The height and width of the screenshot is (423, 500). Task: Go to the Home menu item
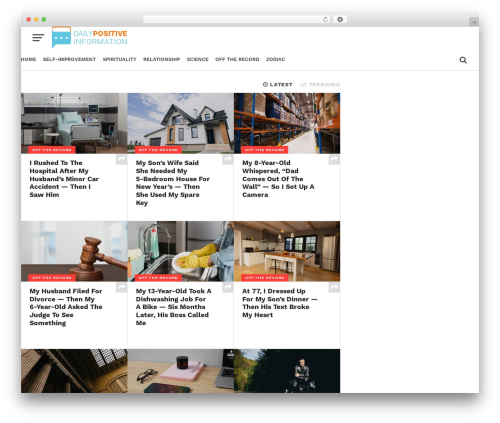tap(28, 59)
